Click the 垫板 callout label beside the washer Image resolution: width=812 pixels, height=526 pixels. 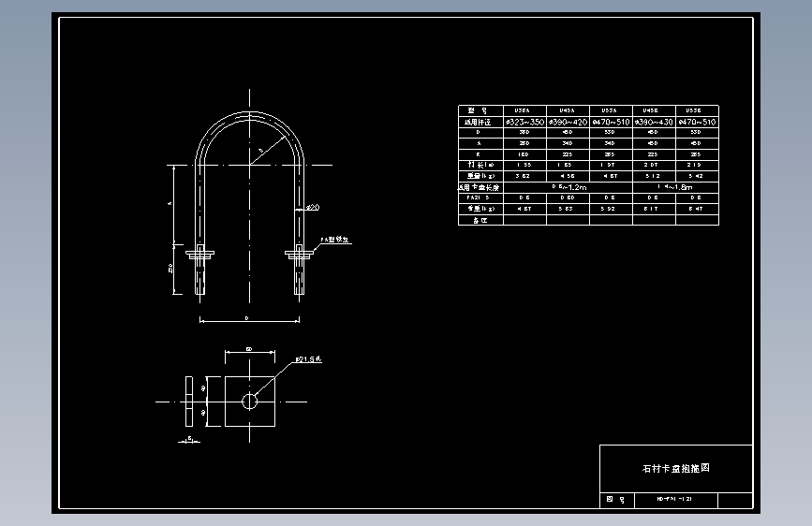335,241
